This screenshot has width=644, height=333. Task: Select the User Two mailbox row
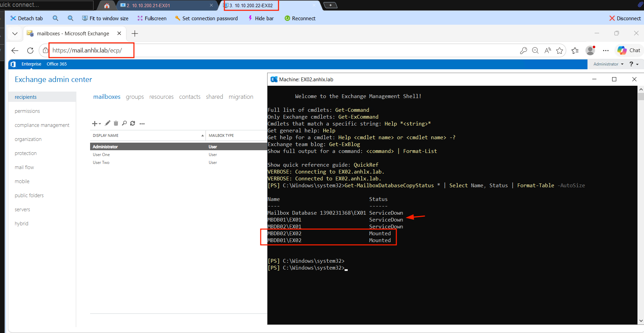(178, 163)
